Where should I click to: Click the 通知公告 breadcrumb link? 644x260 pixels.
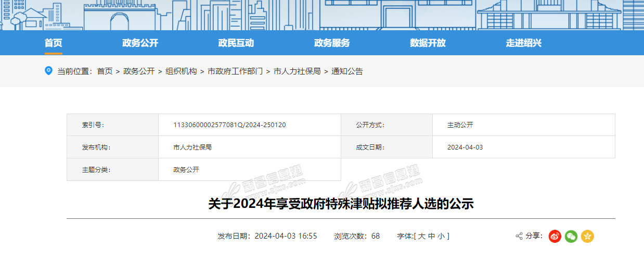[x=347, y=71]
